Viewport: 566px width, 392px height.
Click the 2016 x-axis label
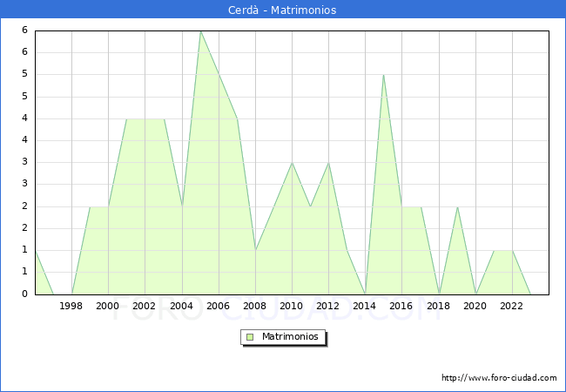pos(401,306)
